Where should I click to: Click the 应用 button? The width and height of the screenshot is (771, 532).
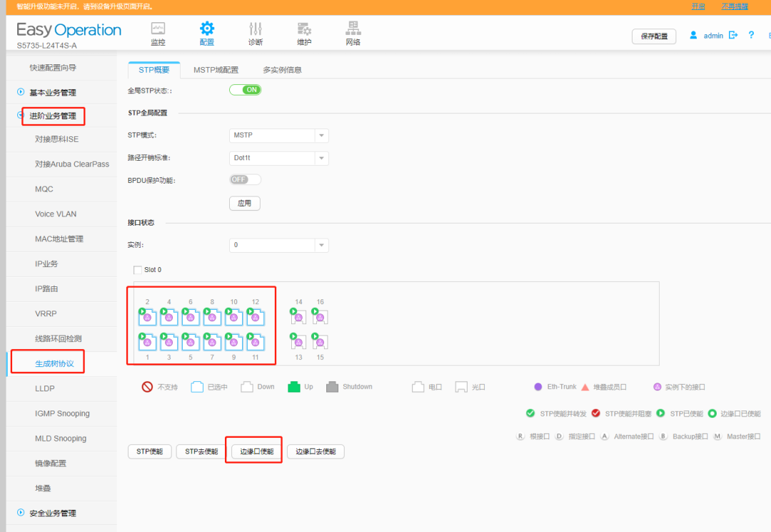tap(245, 203)
